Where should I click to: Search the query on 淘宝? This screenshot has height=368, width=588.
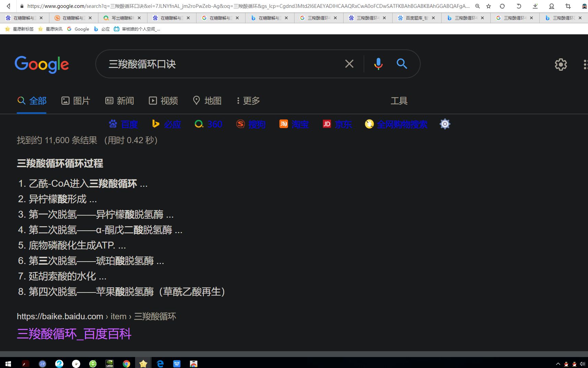(x=294, y=124)
